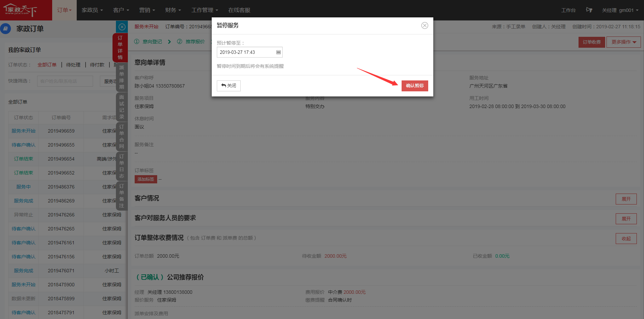This screenshot has height=319, width=644.
Task: Click the notification icon beside 工作台
Action: click(589, 10)
